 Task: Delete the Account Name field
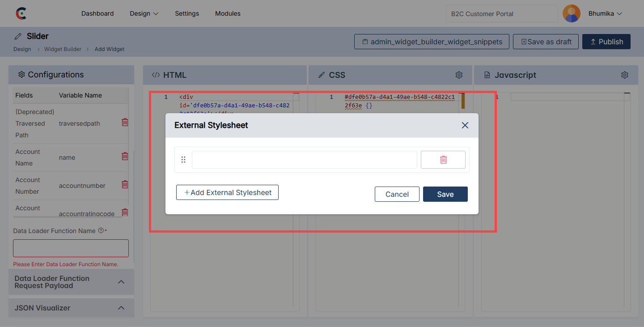(x=125, y=156)
